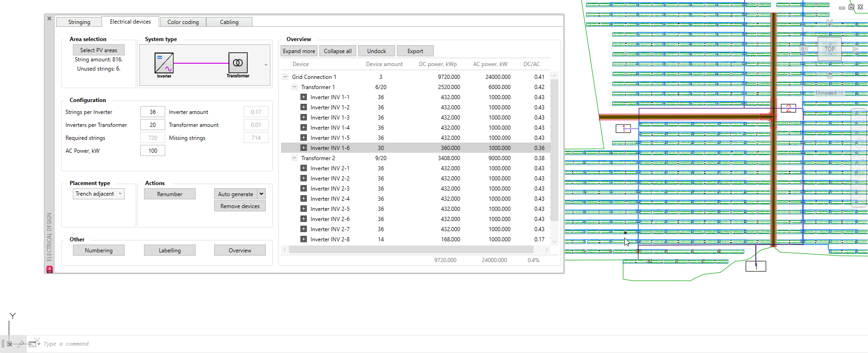Close the Electrical Design palette
This screenshot has height=353, width=868.
[x=49, y=18]
